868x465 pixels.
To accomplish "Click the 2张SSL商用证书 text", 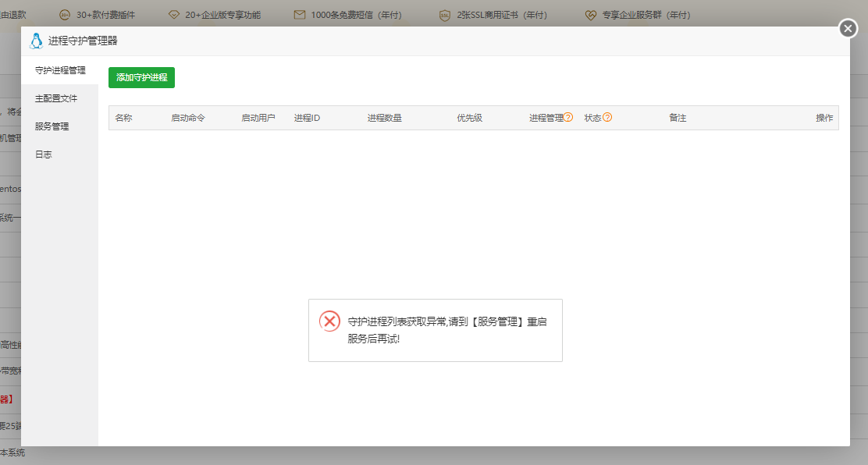I will [x=502, y=15].
